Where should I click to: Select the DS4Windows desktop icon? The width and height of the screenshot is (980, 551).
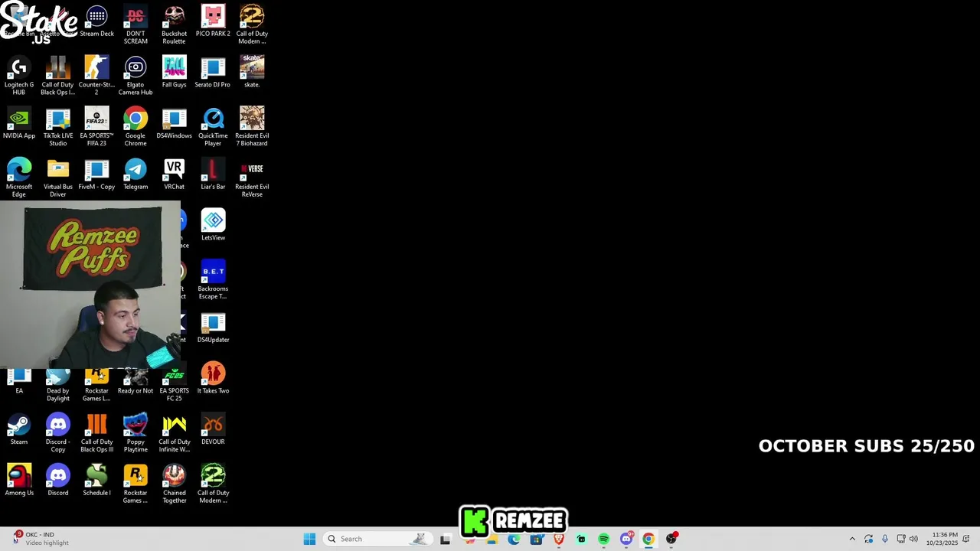174,123
